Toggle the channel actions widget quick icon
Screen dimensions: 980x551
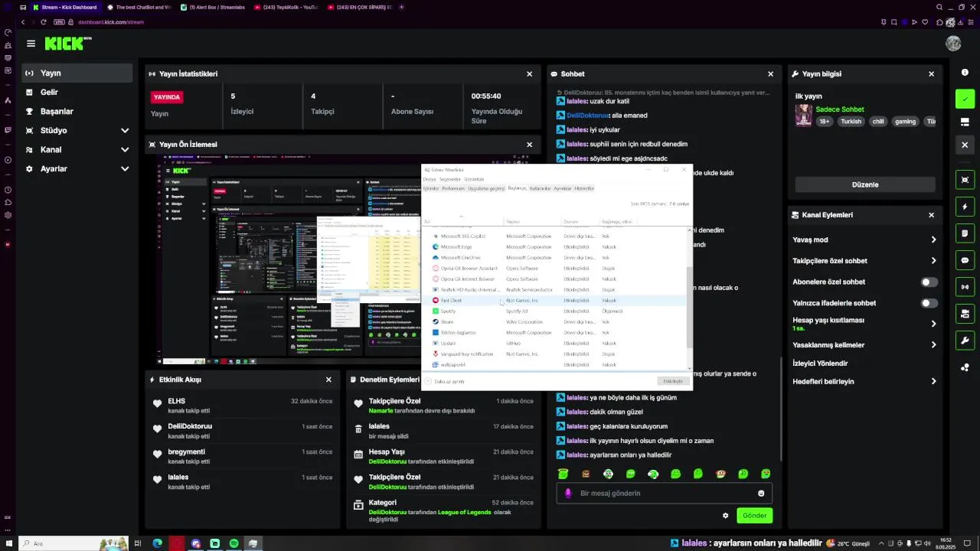coord(965,314)
